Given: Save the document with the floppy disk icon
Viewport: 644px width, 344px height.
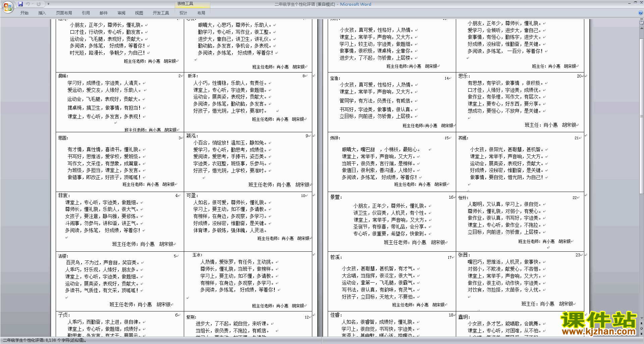Looking at the screenshot, I should point(20,4).
